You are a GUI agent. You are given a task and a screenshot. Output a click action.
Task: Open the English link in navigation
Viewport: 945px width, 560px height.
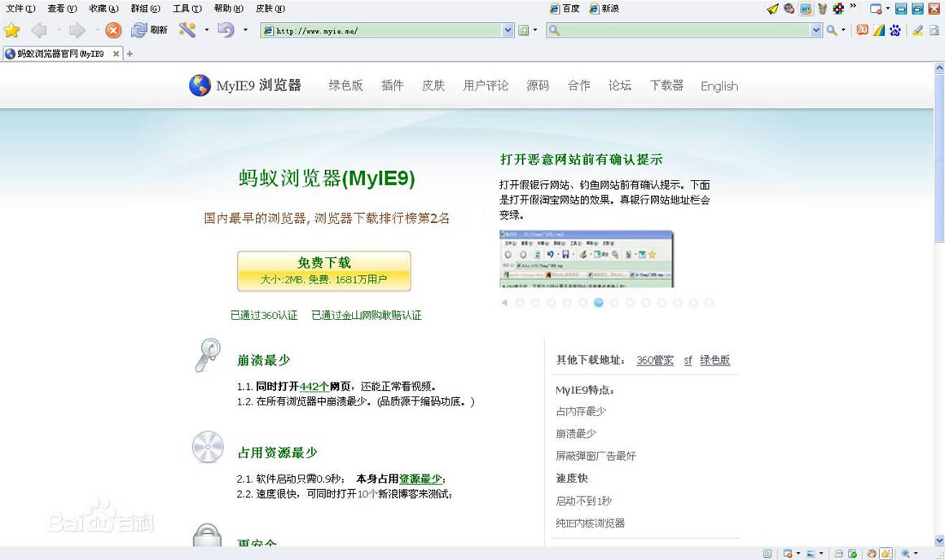[719, 86]
